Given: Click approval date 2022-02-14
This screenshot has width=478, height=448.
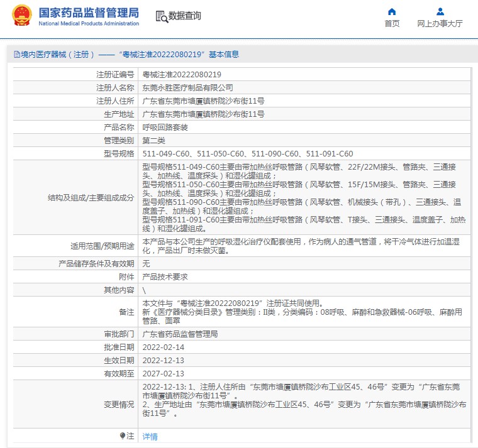Looking at the screenshot, I should [x=164, y=347].
